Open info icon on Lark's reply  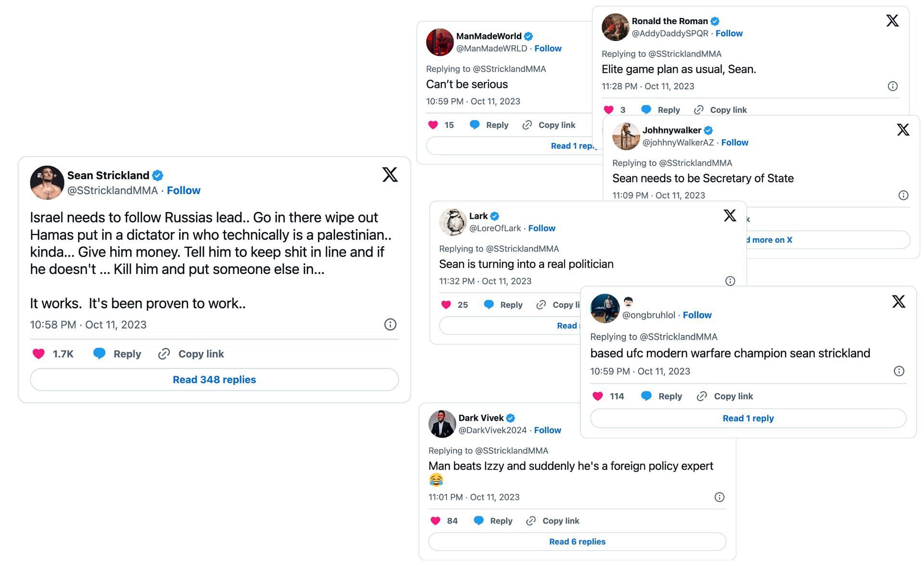coord(730,281)
